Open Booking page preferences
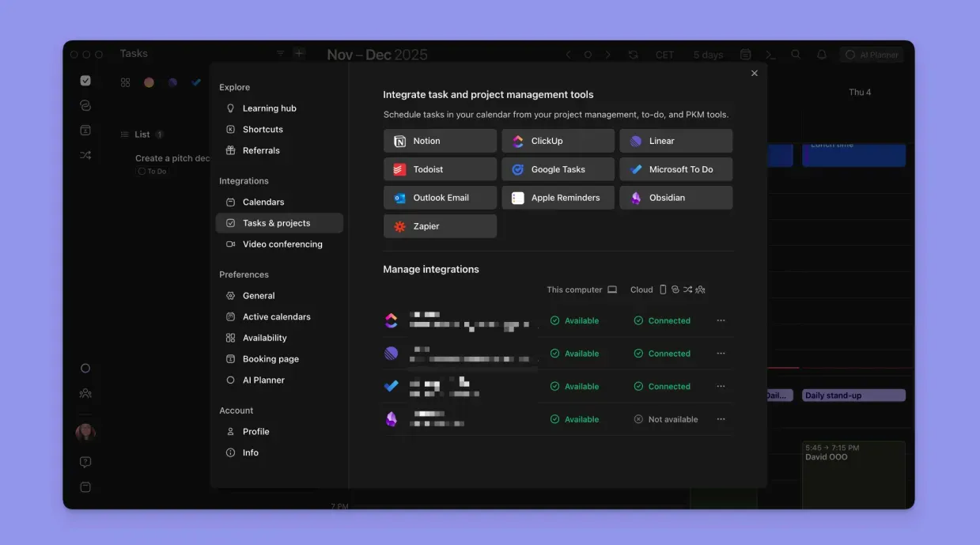 tap(279, 359)
